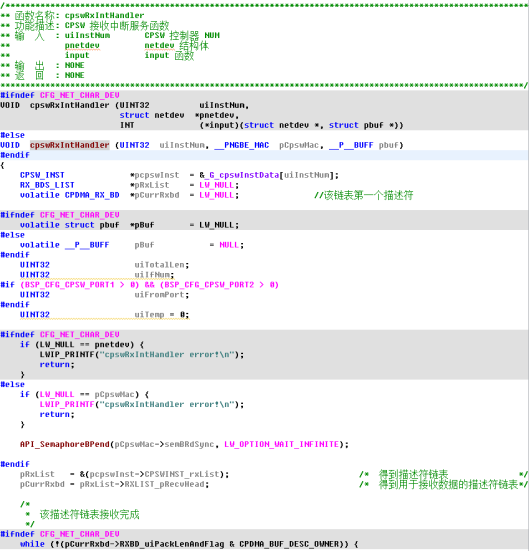
Task: Click the highlighted cpswRxIntHandler function name
Action: pyautogui.click(x=70, y=145)
